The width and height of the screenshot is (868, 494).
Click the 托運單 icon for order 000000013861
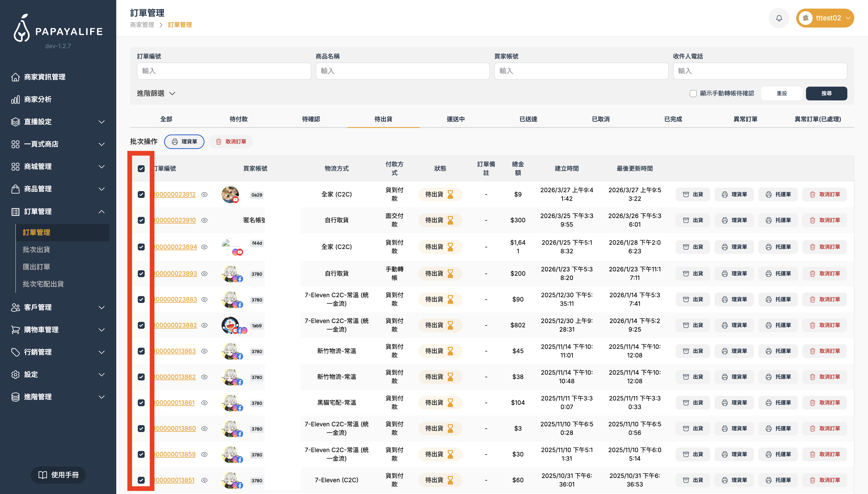point(778,402)
